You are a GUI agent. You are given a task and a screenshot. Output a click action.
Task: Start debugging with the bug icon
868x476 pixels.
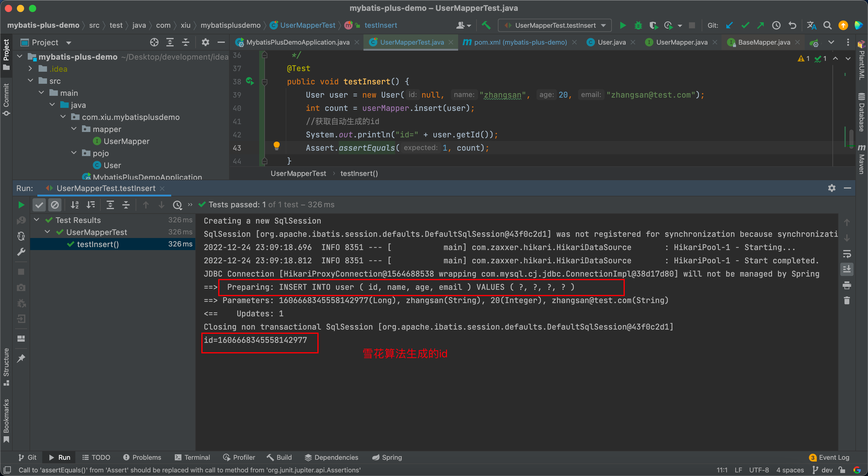click(x=638, y=25)
